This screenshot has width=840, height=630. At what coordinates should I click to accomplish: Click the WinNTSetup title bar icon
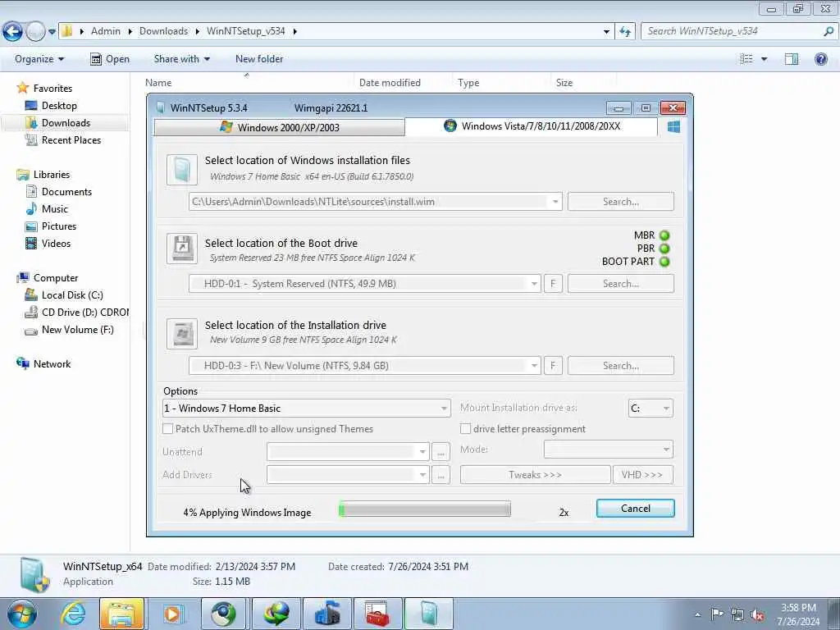click(x=160, y=107)
